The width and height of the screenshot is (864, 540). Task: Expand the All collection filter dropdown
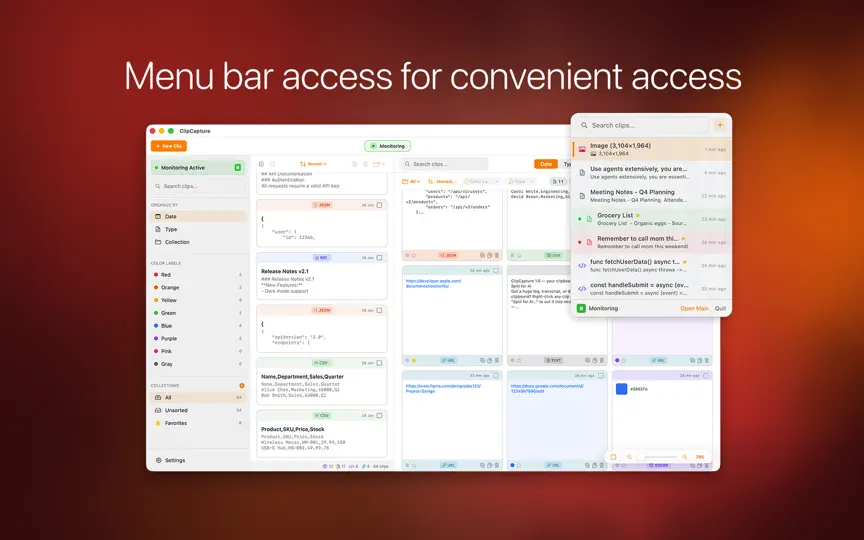tap(411, 181)
